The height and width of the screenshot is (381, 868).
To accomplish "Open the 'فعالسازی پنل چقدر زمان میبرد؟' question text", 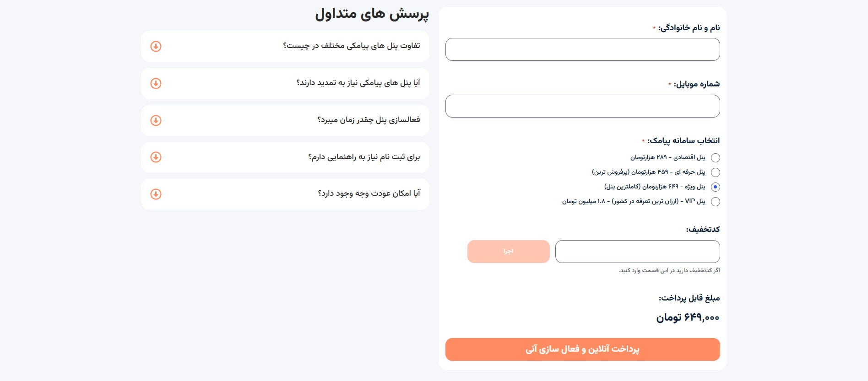I will (369, 120).
